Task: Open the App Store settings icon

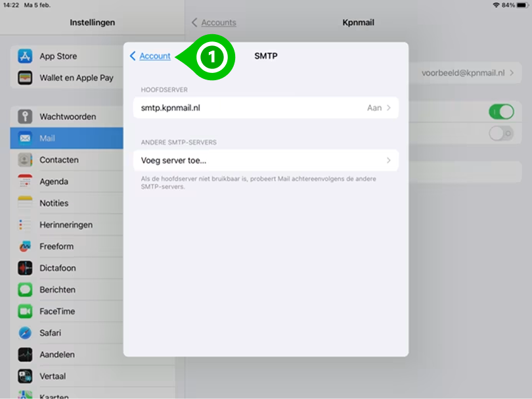Action: (25, 56)
